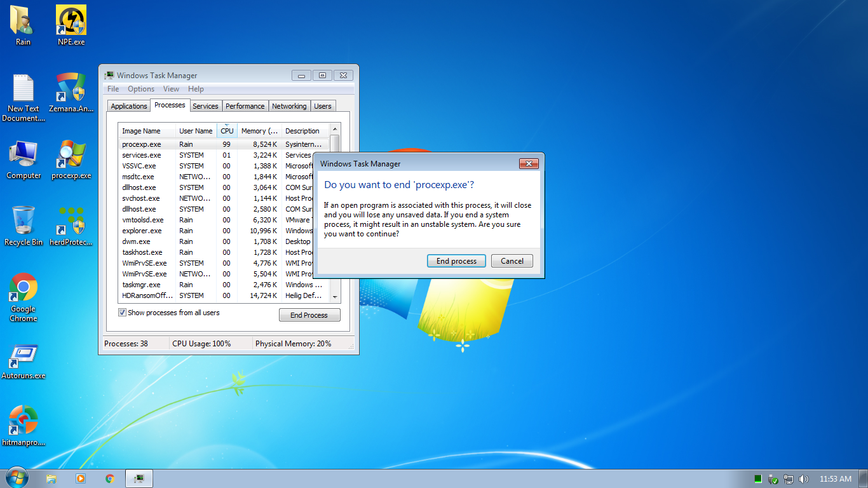Switch to the Services tab
The image size is (868, 488).
coord(205,106)
